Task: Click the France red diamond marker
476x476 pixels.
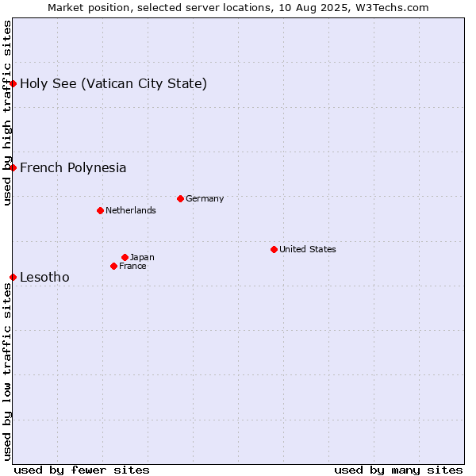Action: (x=113, y=267)
